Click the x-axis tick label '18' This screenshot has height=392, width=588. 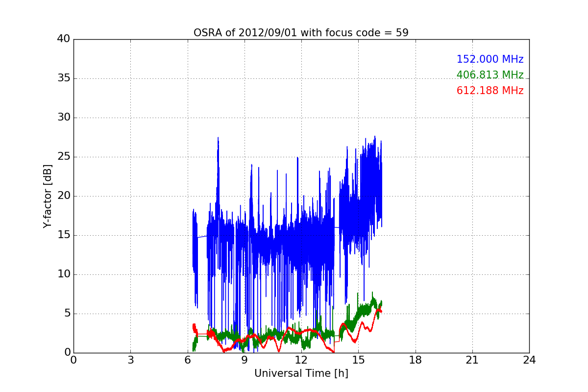tap(416, 360)
